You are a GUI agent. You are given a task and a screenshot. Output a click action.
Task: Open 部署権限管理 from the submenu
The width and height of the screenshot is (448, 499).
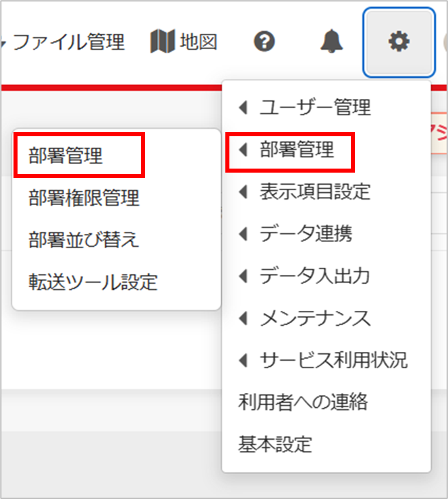coord(84,198)
